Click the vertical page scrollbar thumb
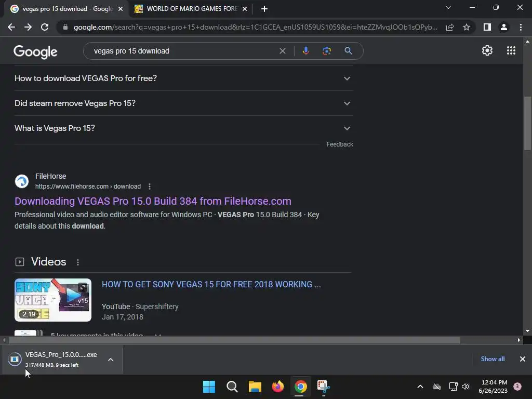This screenshot has width=532, height=399. pyautogui.click(x=527, y=123)
